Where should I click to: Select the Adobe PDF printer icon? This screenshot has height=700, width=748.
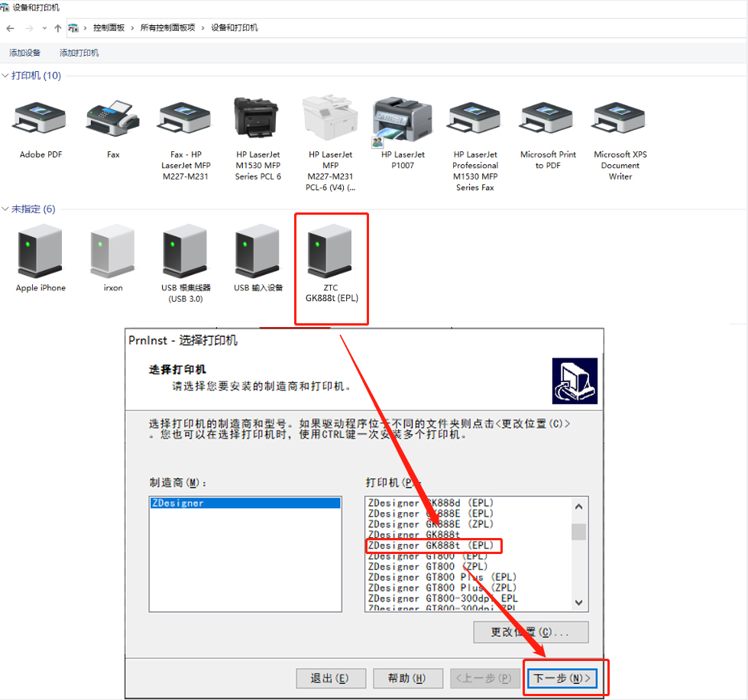click(x=40, y=118)
